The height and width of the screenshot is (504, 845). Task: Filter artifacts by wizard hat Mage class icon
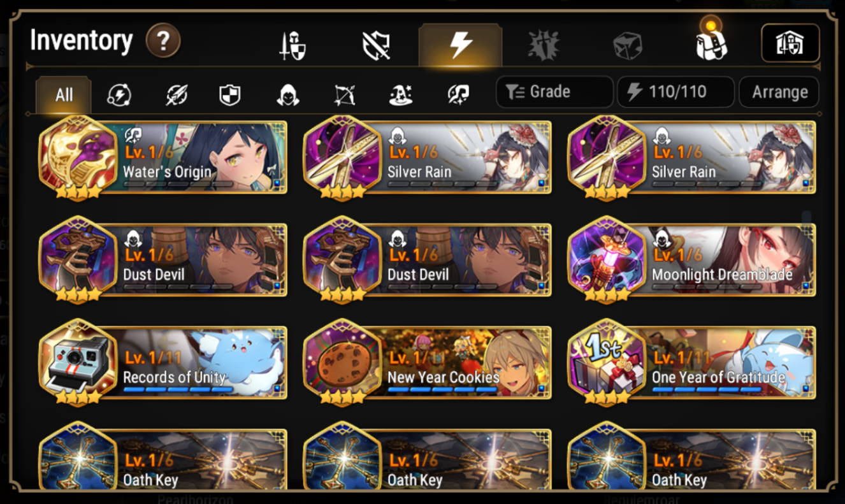[401, 95]
